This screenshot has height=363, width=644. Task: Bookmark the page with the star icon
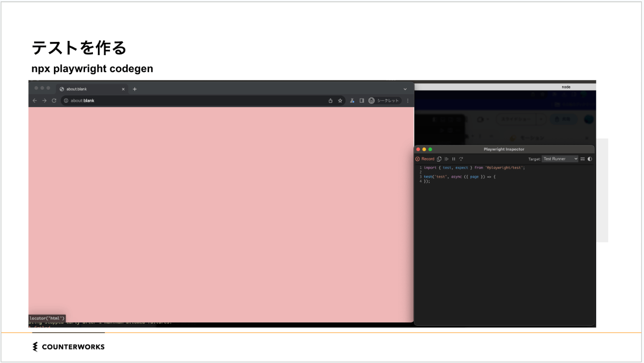[x=340, y=100]
